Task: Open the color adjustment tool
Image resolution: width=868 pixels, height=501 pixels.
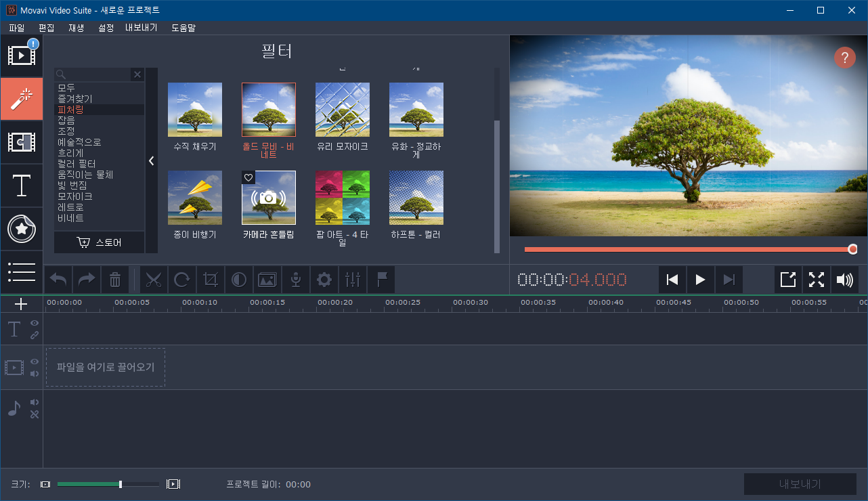Action: coord(239,280)
